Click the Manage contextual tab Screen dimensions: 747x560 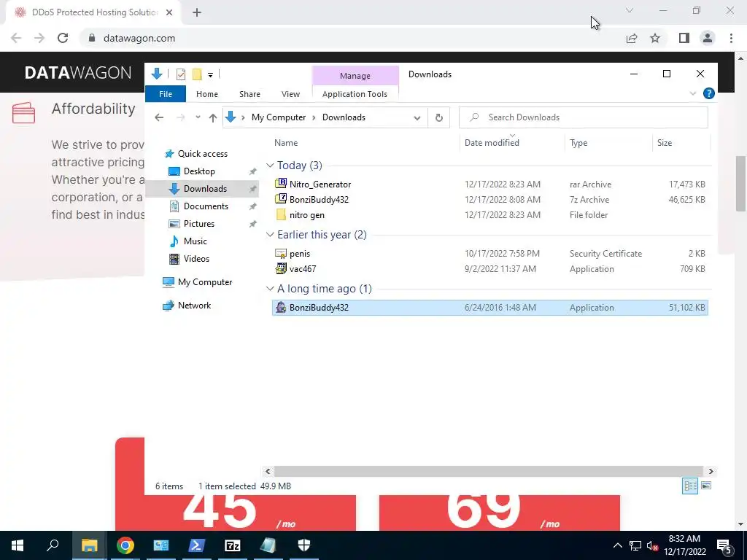[x=355, y=76]
